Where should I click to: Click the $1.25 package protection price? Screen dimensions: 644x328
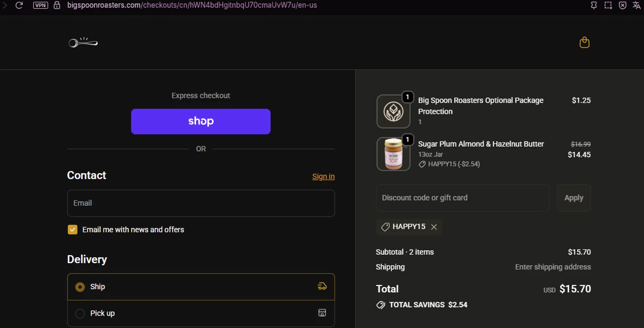coord(581,100)
